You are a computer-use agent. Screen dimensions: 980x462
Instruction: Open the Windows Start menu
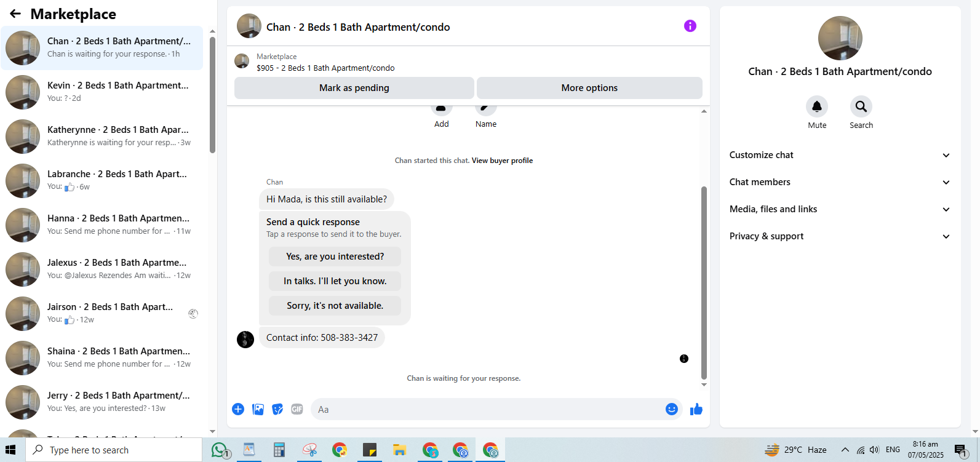pyautogui.click(x=10, y=450)
